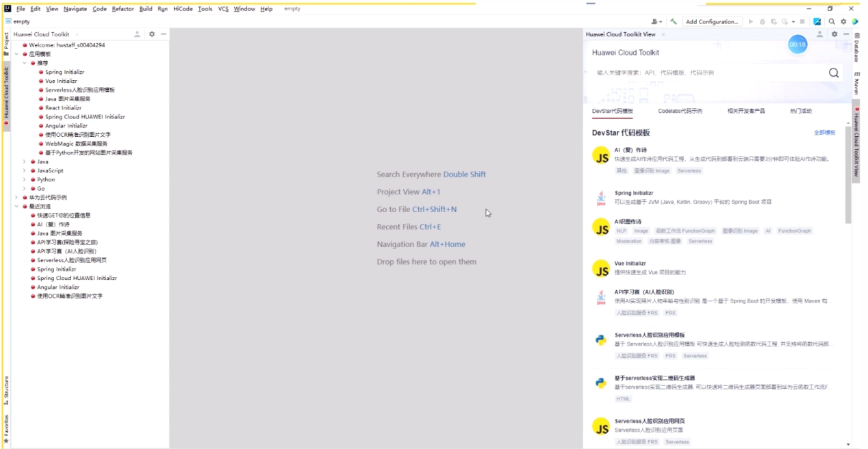Open Search Everywhere magnifier in main toolbar
This screenshot has height=449, width=868.
832,21
